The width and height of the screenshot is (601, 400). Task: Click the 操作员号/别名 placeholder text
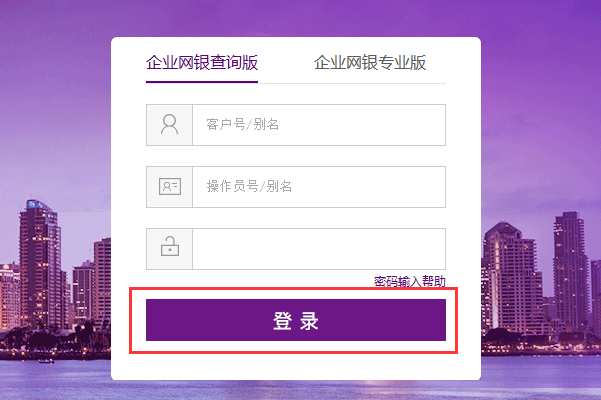coord(249,187)
